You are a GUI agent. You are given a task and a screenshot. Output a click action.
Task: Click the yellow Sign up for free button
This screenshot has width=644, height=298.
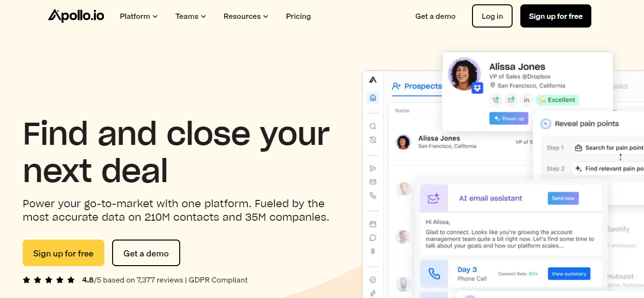pos(63,253)
